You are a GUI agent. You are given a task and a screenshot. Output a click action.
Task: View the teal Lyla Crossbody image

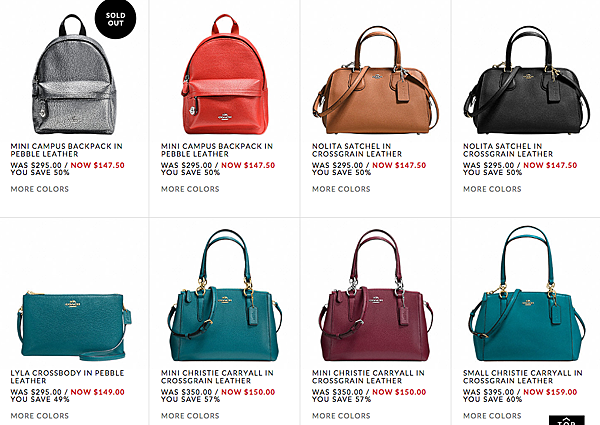[74, 326]
